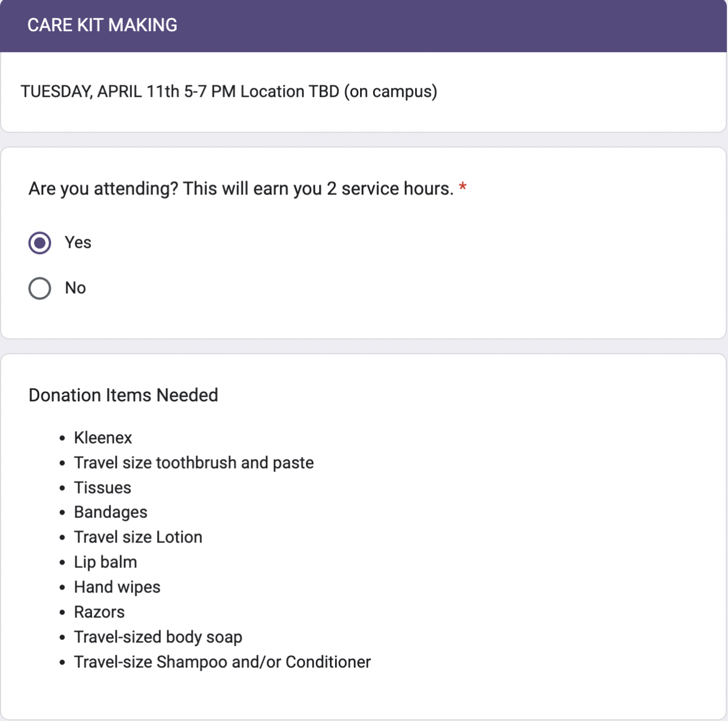Click the "Travel size Lotion" item
Screen dimensions: 728x721
click(x=138, y=537)
